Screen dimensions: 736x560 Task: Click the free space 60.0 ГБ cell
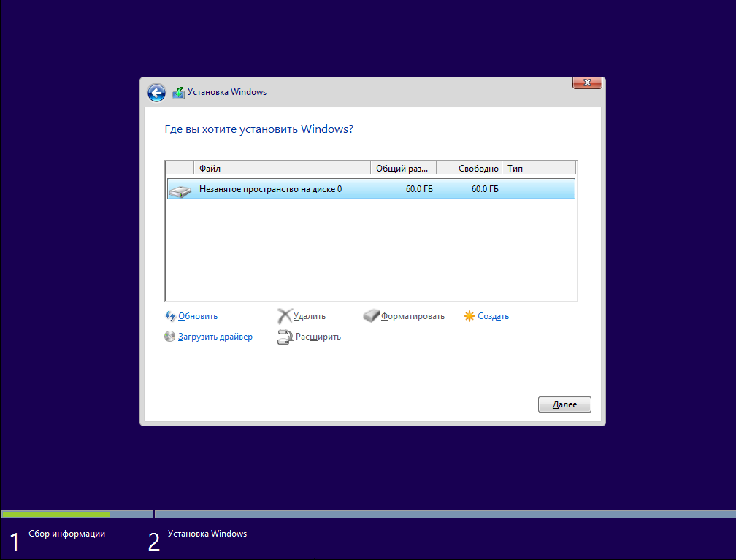485,188
